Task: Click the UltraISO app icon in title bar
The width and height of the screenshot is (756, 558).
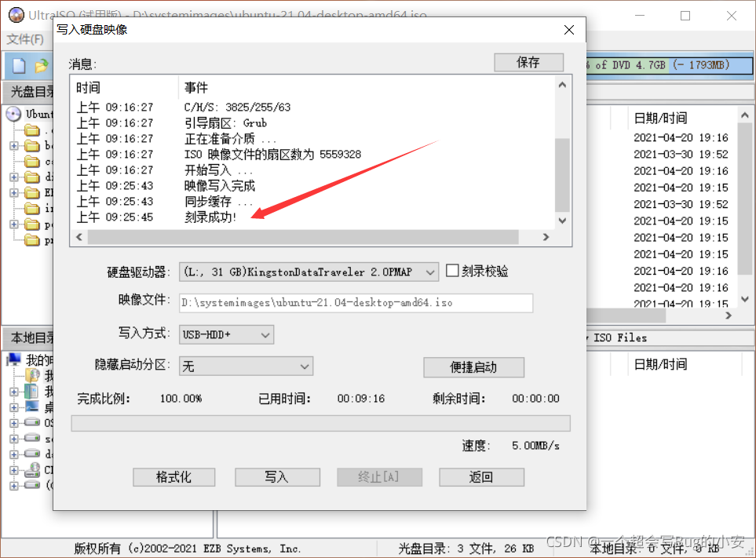Action: [16, 15]
